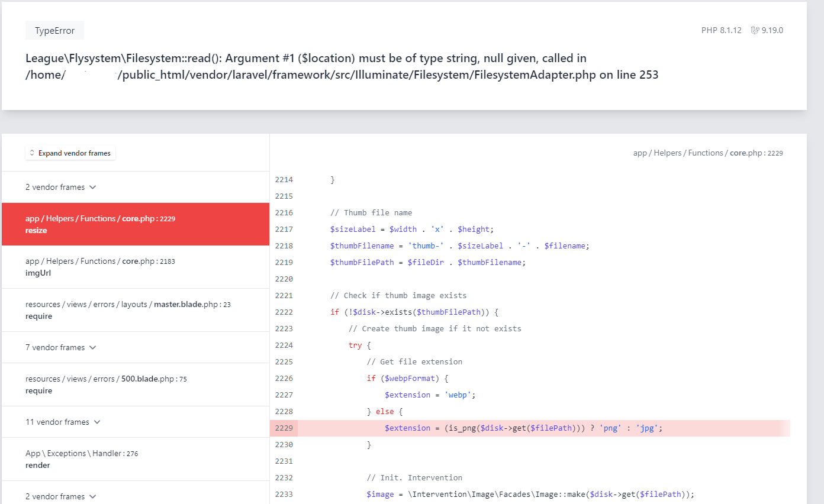Click the error message starting League\Flysystem\Filesystem::read()

click(342, 66)
